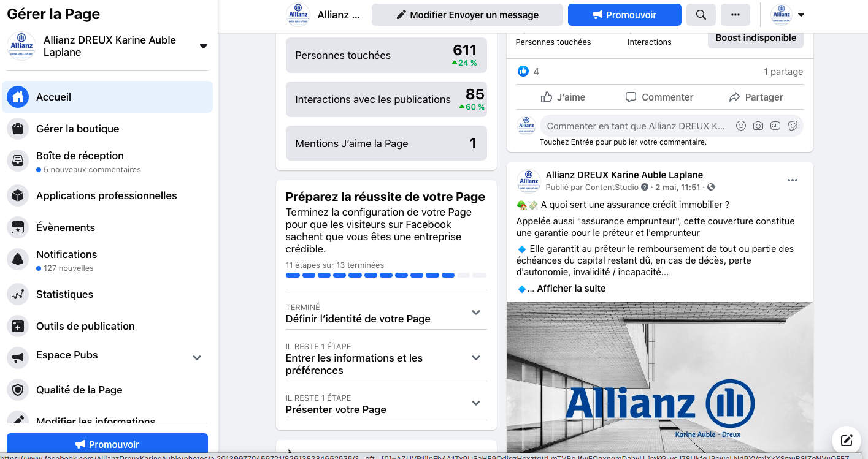The height and width of the screenshot is (459, 868).
Task: Open the page switcher dropdown arrow in sidebar
Action: [204, 46]
